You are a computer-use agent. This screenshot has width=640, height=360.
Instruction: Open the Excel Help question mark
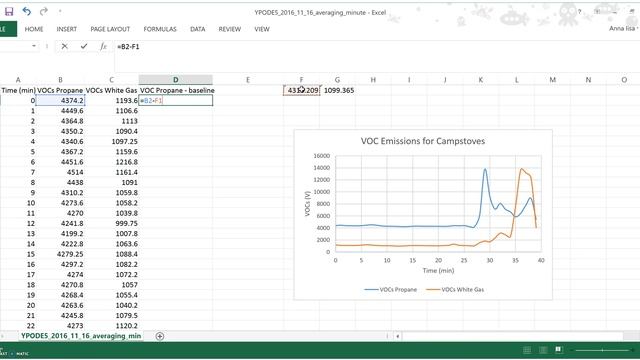579,12
